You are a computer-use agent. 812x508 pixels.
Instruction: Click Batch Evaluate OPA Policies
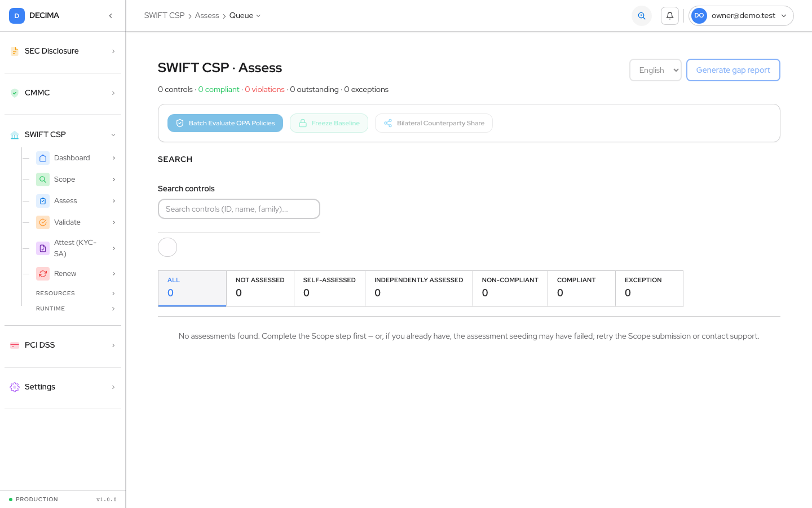(x=225, y=123)
